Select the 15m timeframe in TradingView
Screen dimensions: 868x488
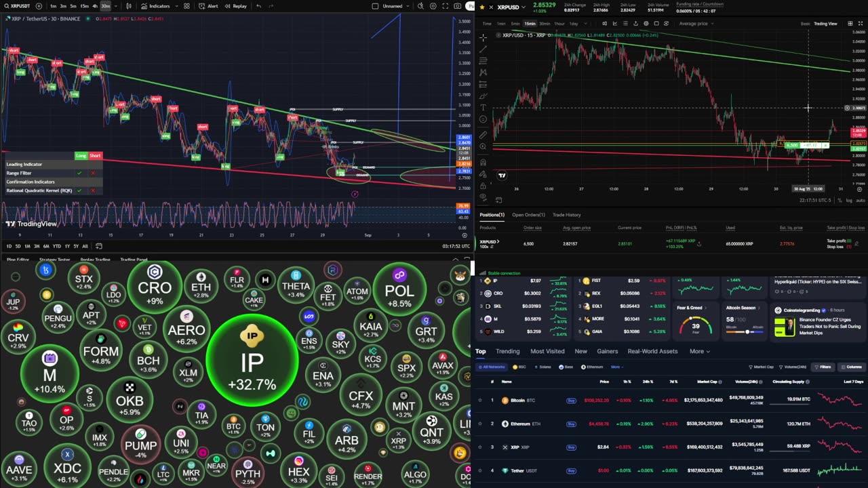point(85,6)
